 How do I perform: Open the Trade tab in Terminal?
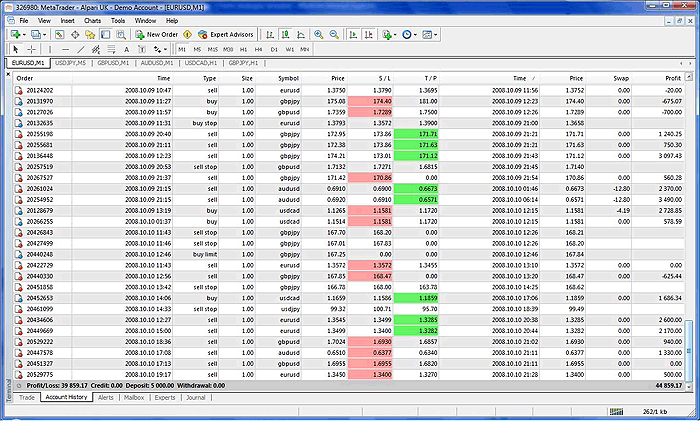(x=27, y=397)
